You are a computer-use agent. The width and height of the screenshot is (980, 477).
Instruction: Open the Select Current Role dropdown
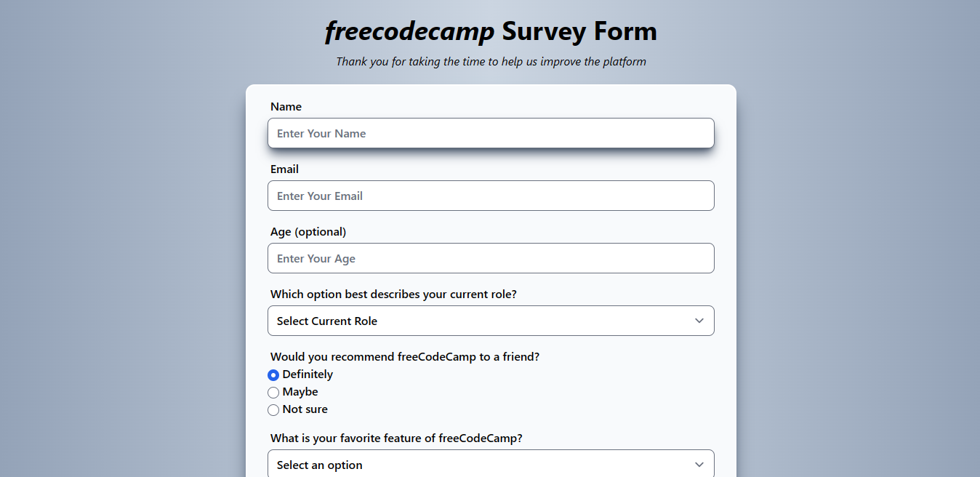click(491, 321)
